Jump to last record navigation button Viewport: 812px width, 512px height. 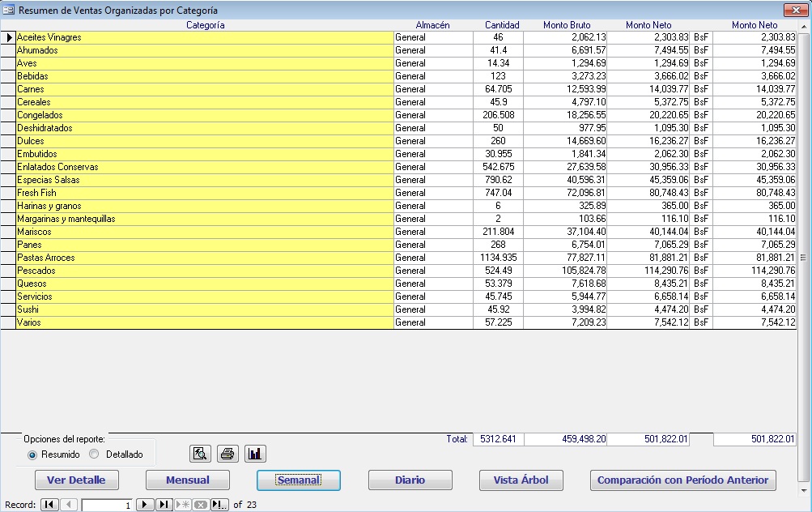pyautogui.click(x=164, y=504)
